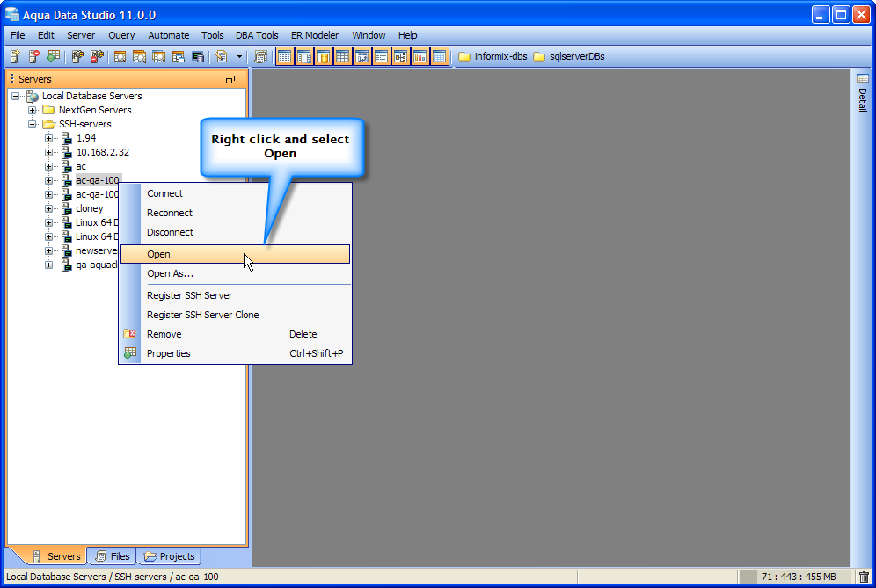Screen dimensions: 876x588
Task: Toggle the hierarchy diagram view button
Action: point(400,56)
